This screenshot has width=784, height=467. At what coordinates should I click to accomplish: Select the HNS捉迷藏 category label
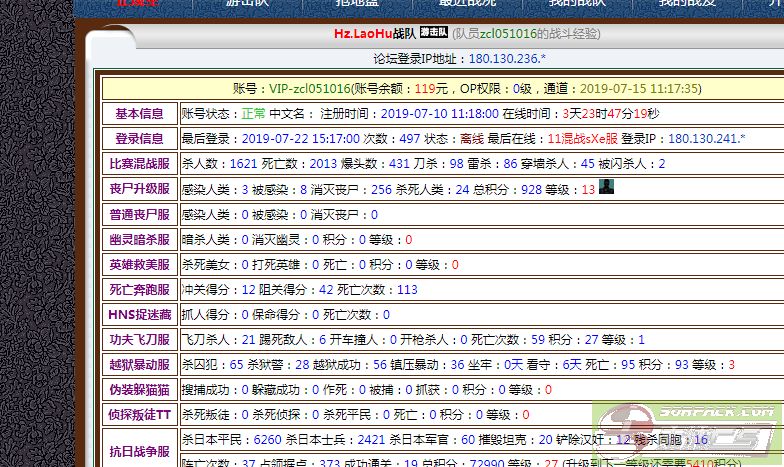click(x=139, y=315)
